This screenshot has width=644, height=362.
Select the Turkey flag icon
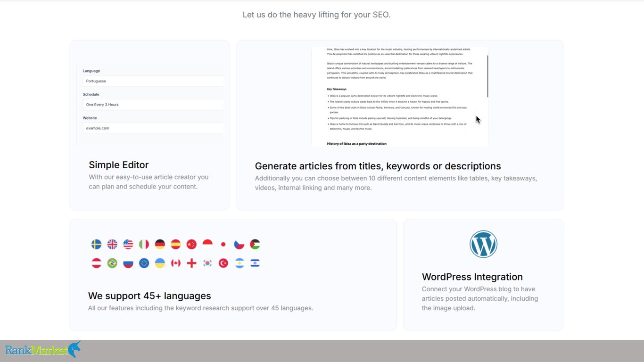(223, 263)
